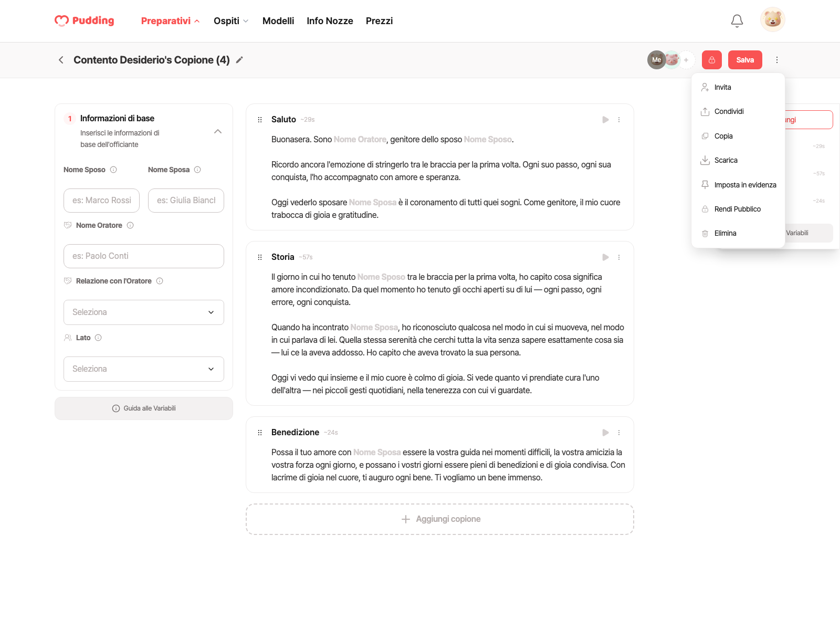Viewport: 840px width, 630px height.
Task: Click the Salva button
Action: point(745,60)
